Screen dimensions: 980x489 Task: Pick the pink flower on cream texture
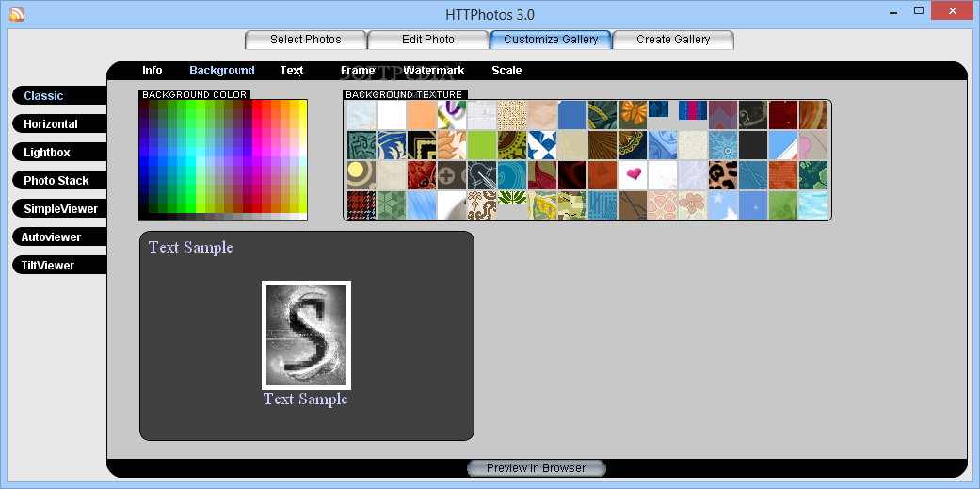694,205
